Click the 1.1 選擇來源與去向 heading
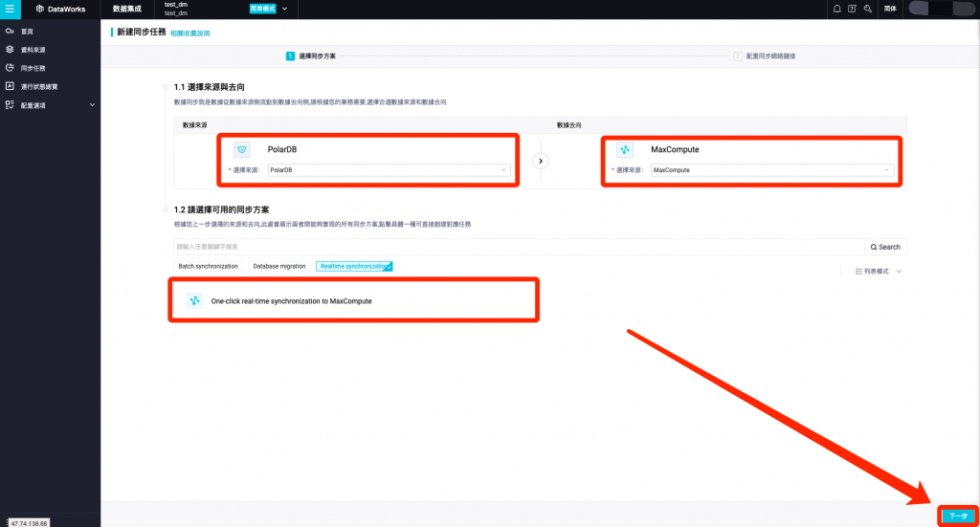Viewport: 980px width, 527px height. (x=210, y=87)
